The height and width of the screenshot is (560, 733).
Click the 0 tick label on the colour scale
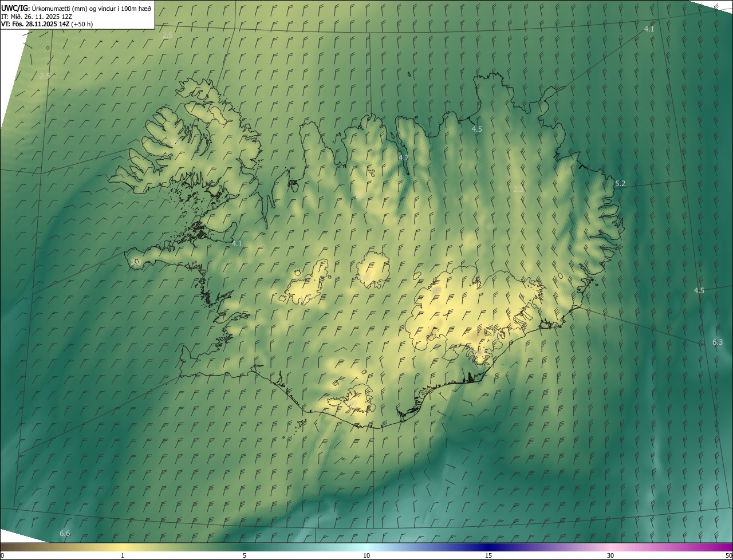point(2,555)
